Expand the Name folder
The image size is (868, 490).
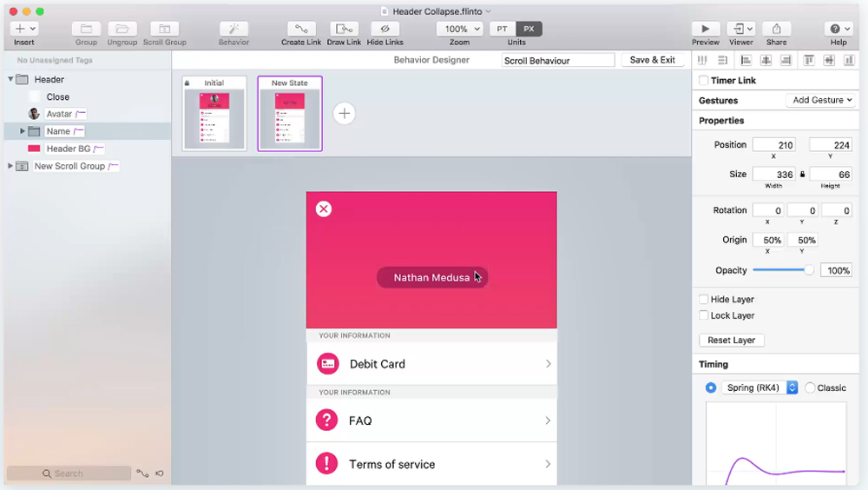click(23, 131)
